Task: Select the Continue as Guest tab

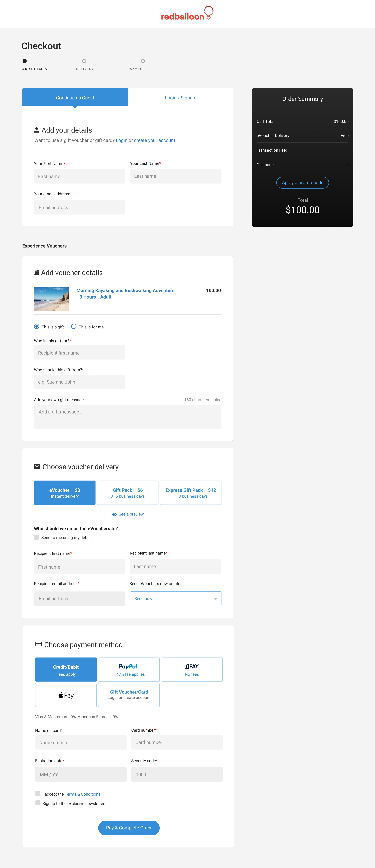Action: coord(75,98)
